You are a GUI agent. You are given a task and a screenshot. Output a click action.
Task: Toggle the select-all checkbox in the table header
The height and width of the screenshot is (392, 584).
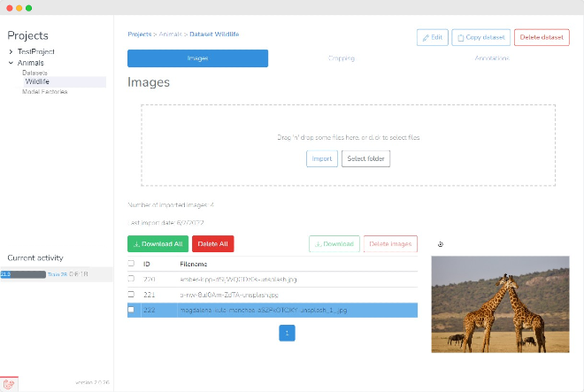click(x=132, y=264)
